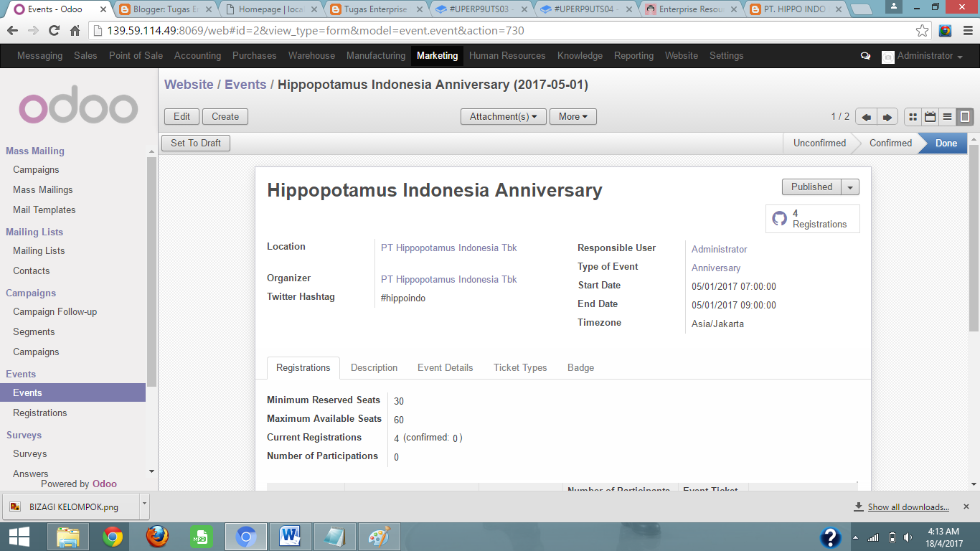Go back with the browser back arrow
The image size is (980, 551).
tap(13, 31)
